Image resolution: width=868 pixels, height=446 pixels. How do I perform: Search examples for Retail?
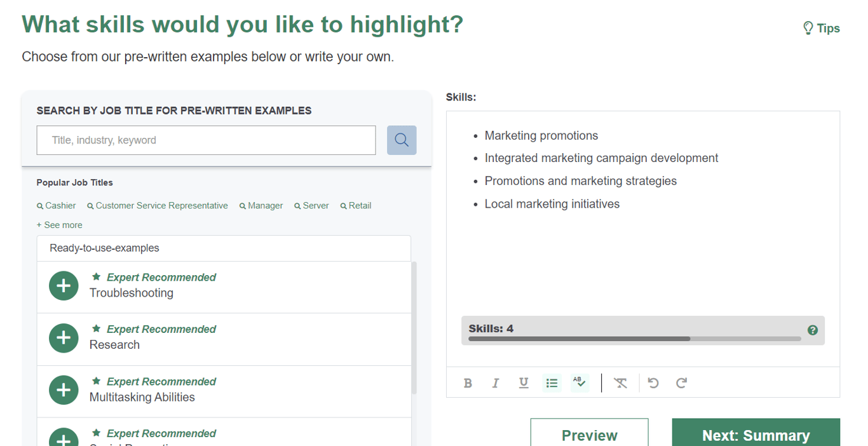pos(356,206)
